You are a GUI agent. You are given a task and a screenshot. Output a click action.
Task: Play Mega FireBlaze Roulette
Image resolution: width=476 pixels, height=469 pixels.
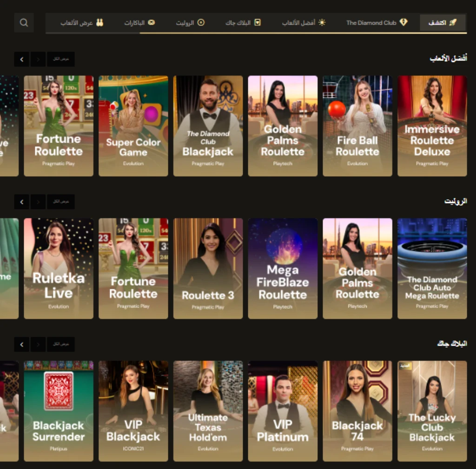tap(283, 268)
